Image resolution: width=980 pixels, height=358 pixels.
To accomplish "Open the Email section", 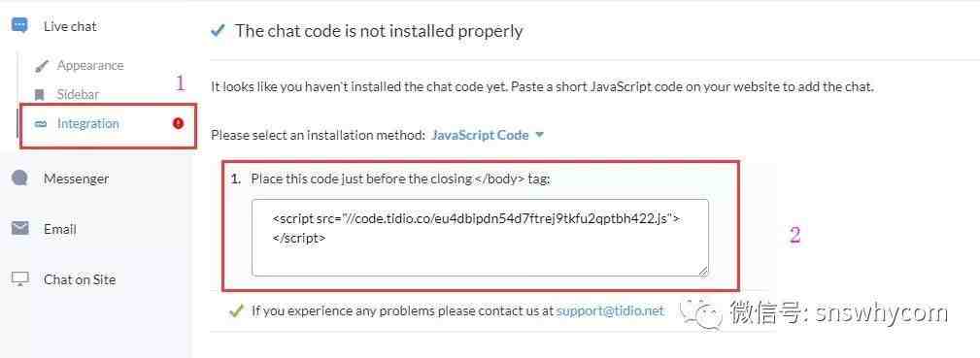I will tap(60, 229).
